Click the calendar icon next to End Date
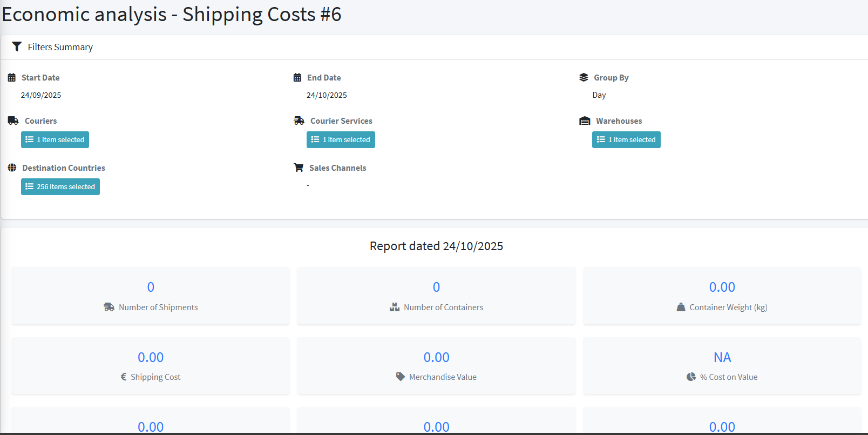The image size is (868, 435). [297, 78]
